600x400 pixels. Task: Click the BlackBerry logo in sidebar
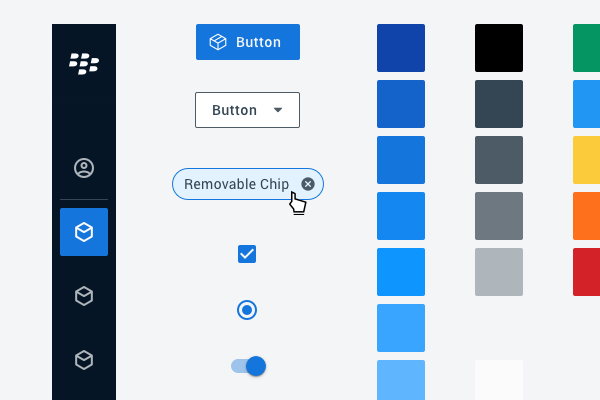coord(84,64)
